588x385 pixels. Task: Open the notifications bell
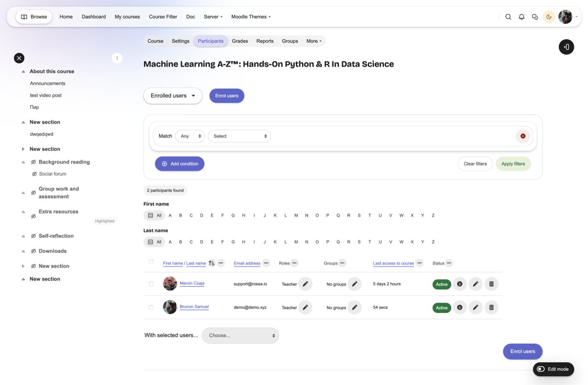pos(521,17)
